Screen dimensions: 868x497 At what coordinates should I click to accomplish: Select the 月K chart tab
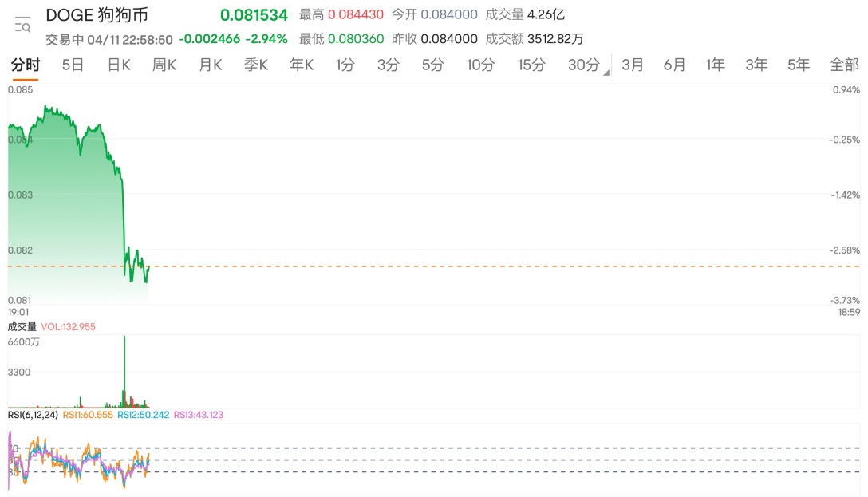point(211,65)
